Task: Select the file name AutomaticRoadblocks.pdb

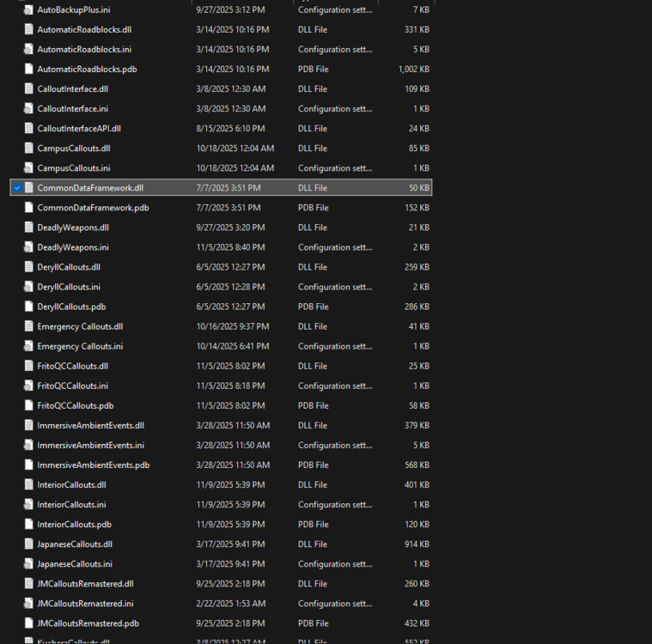Action: coord(87,69)
